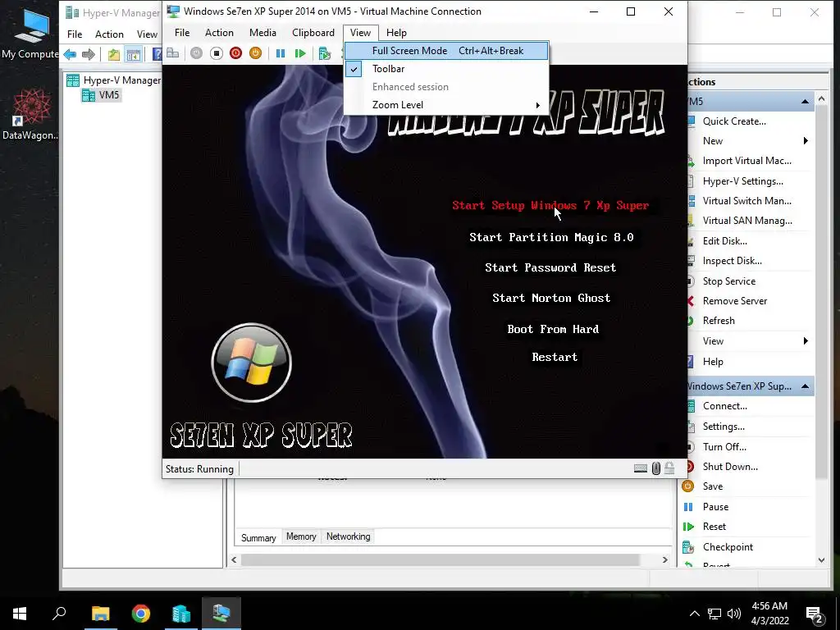
Task: Click Boot From Hard option
Action: click(x=553, y=329)
